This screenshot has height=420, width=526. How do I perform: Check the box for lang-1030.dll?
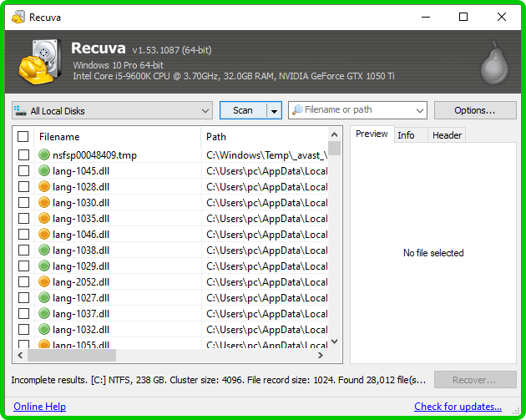(23, 203)
